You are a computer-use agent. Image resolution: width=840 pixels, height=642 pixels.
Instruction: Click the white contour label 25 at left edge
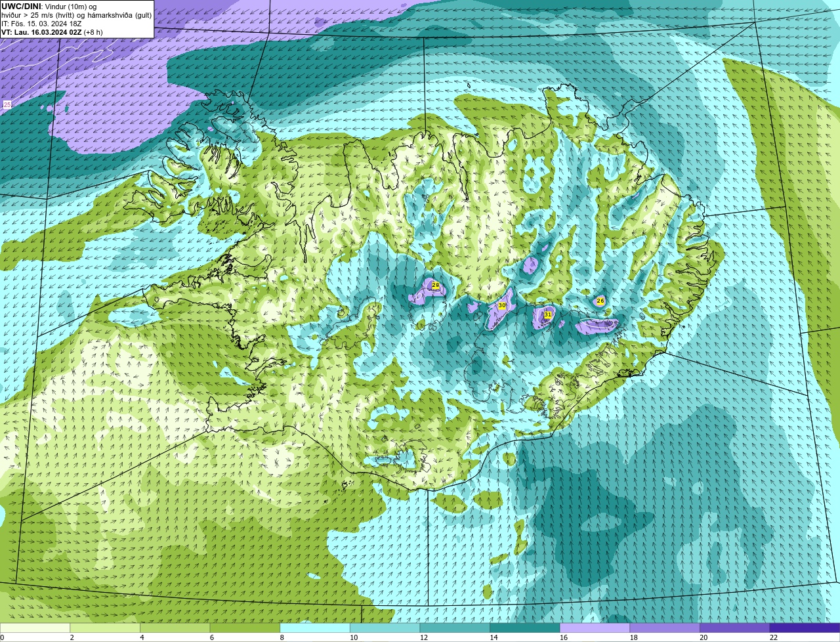click(x=7, y=104)
